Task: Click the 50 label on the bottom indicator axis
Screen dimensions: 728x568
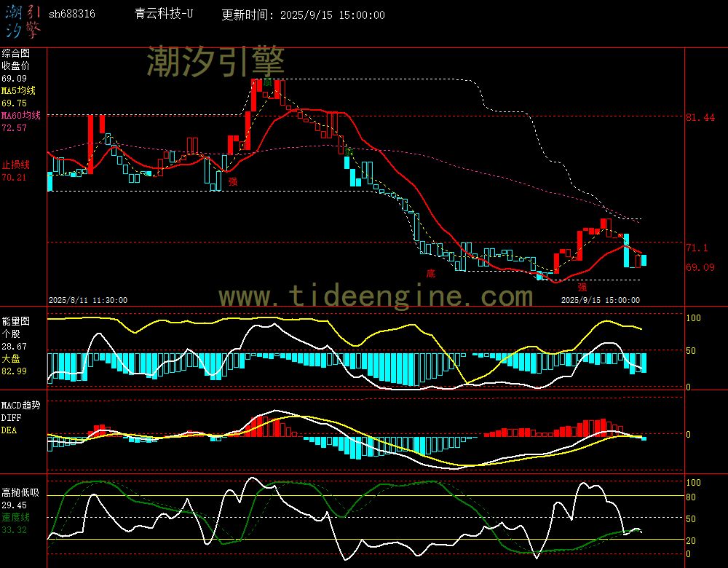Action: (691, 519)
